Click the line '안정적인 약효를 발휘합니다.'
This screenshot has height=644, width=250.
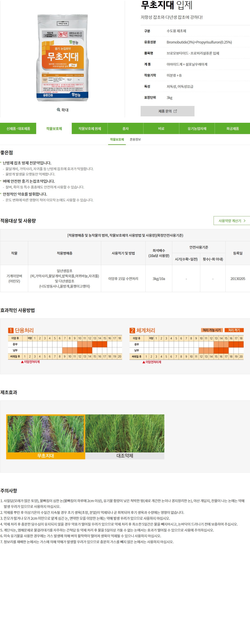tap(25, 194)
